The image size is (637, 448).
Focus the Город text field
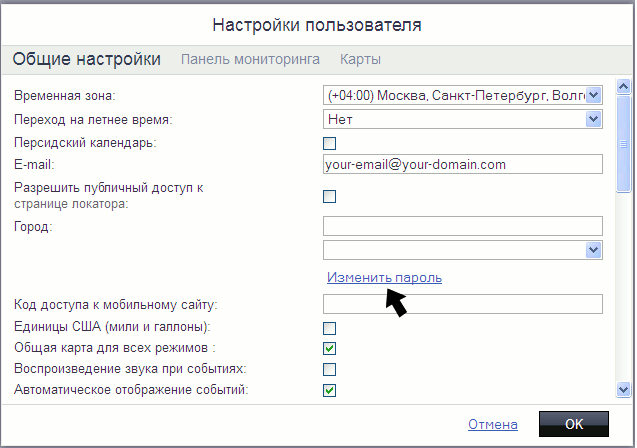pos(462,226)
